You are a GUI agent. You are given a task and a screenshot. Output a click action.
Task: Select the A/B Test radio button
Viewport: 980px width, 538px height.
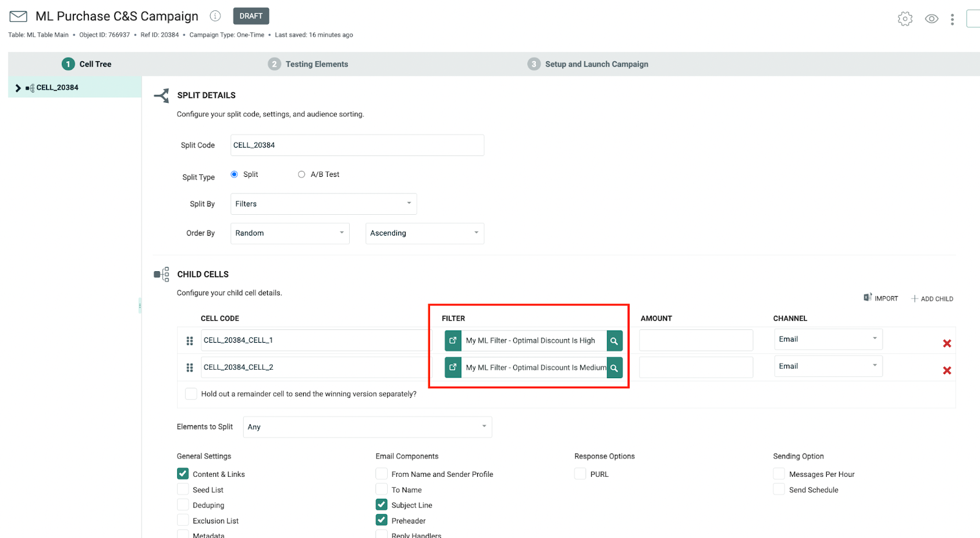[x=301, y=174]
